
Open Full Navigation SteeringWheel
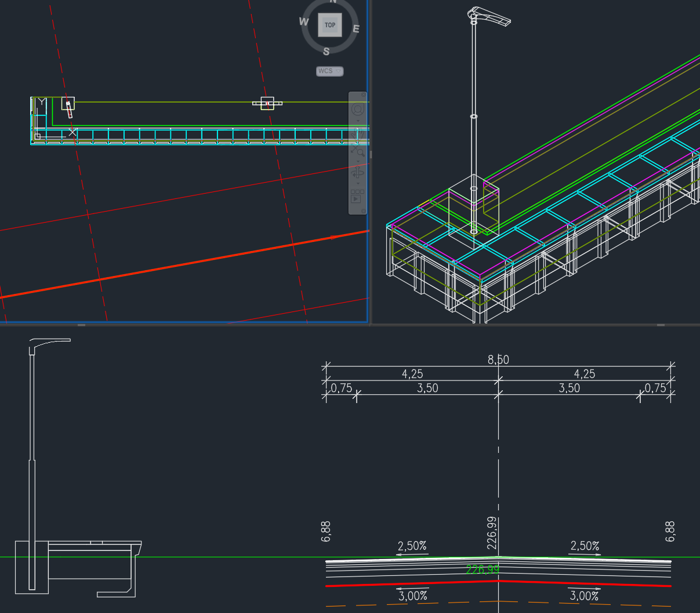coord(357,110)
